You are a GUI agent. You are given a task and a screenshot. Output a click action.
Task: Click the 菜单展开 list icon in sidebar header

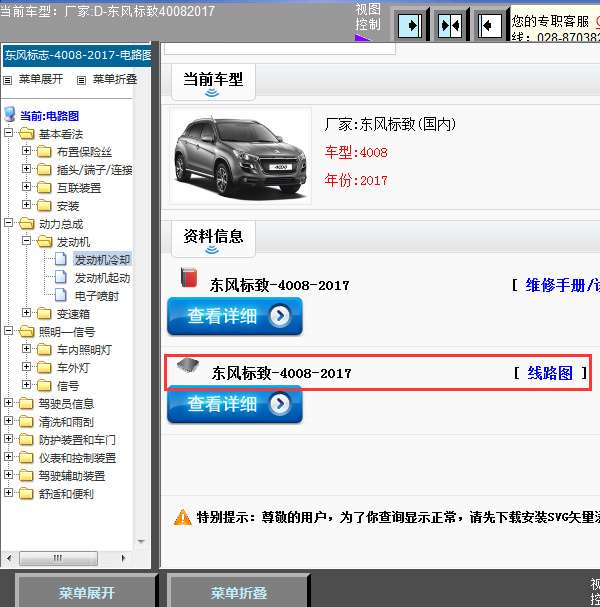click(8, 80)
